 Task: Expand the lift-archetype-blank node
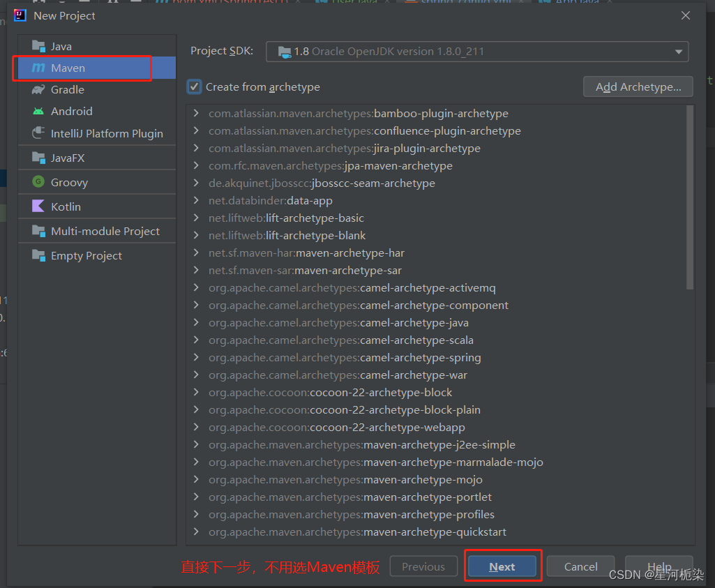(196, 235)
